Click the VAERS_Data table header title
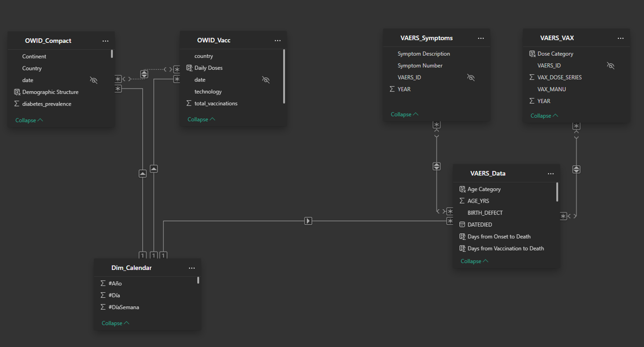 pos(488,173)
